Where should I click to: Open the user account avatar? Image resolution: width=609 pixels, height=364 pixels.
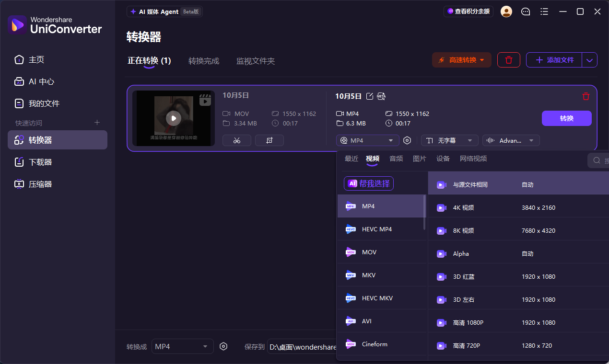coord(506,11)
